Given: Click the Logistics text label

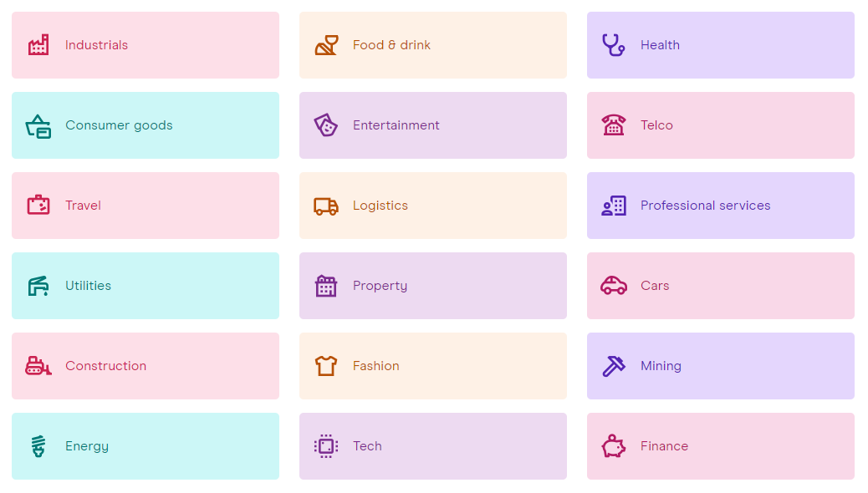Looking at the screenshot, I should (x=380, y=206).
